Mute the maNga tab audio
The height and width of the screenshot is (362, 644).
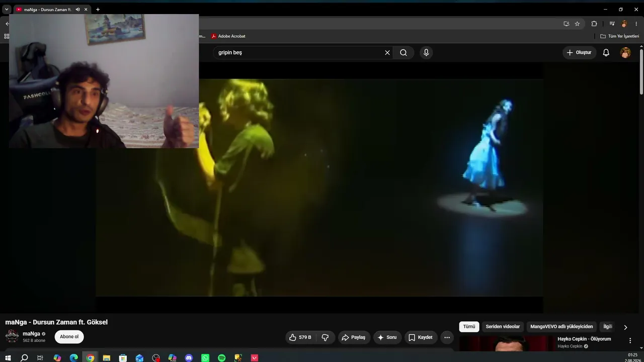point(77,10)
